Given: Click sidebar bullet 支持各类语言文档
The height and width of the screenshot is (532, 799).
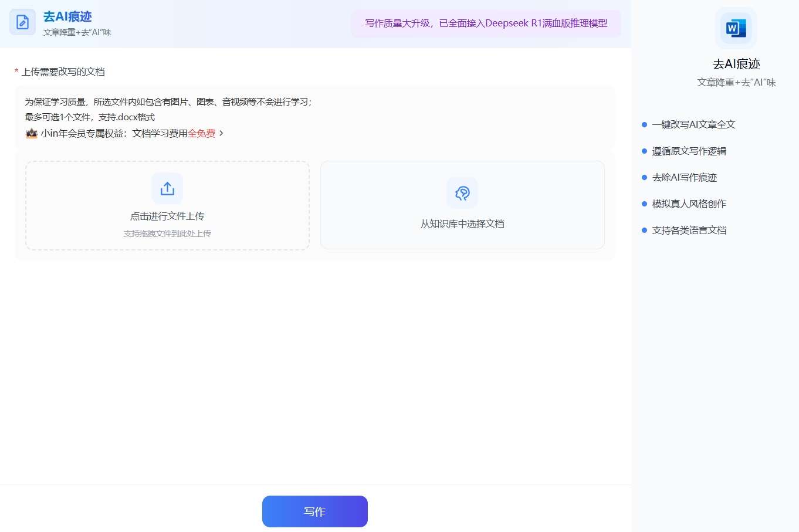Looking at the screenshot, I should 689,230.
